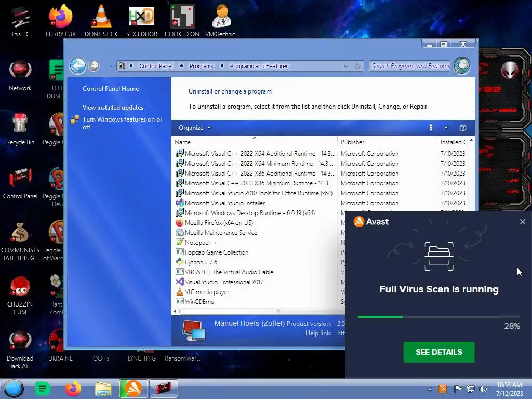Open the DONT STICK VLC desktop icon
The width and height of the screenshot is (532, 399).
click(x=101, y=20)
